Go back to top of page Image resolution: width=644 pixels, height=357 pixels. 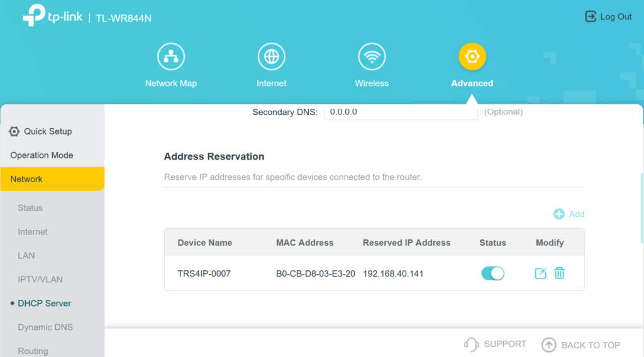581,344
